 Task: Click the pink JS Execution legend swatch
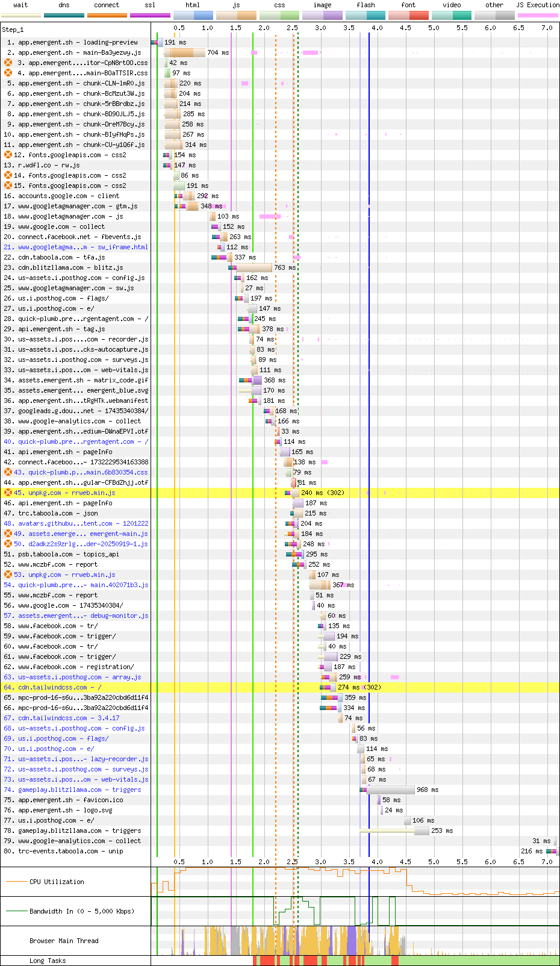pyautogui.click(x=537, y=15)
